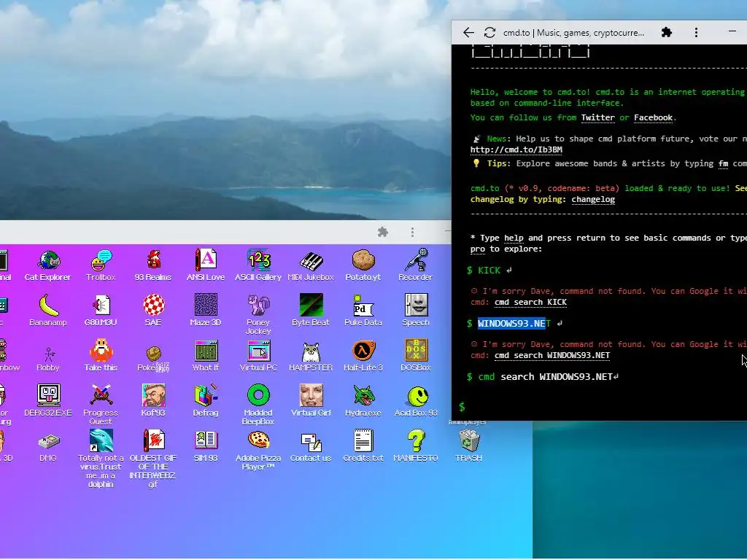Open the Byte Beat icon

[311, 311]
